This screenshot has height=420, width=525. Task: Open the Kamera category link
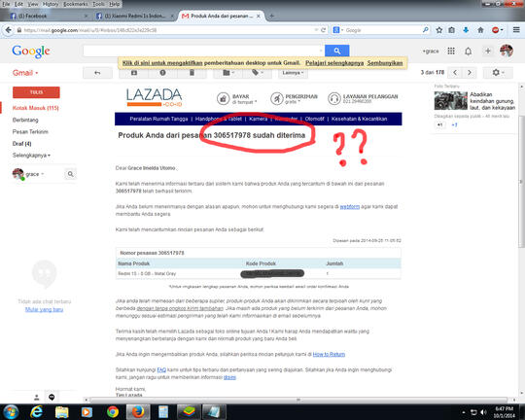point(259,119)
